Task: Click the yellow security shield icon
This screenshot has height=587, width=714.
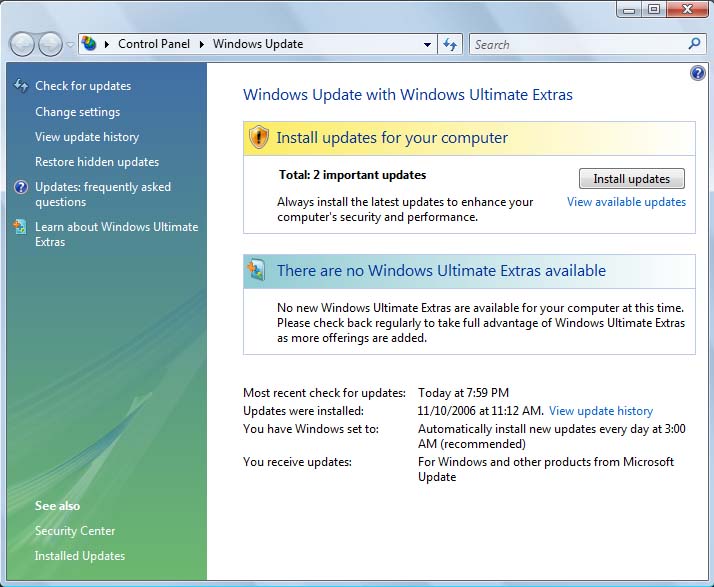Action: 259,138
